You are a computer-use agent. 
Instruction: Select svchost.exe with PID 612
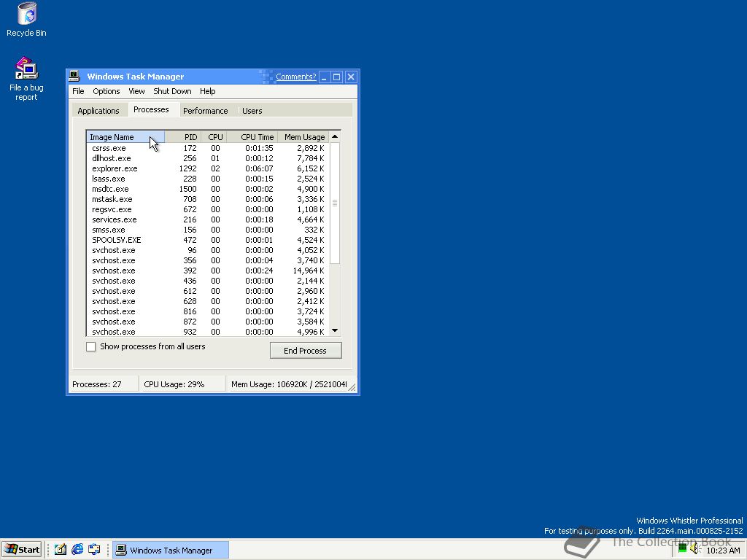pos(208,292)
